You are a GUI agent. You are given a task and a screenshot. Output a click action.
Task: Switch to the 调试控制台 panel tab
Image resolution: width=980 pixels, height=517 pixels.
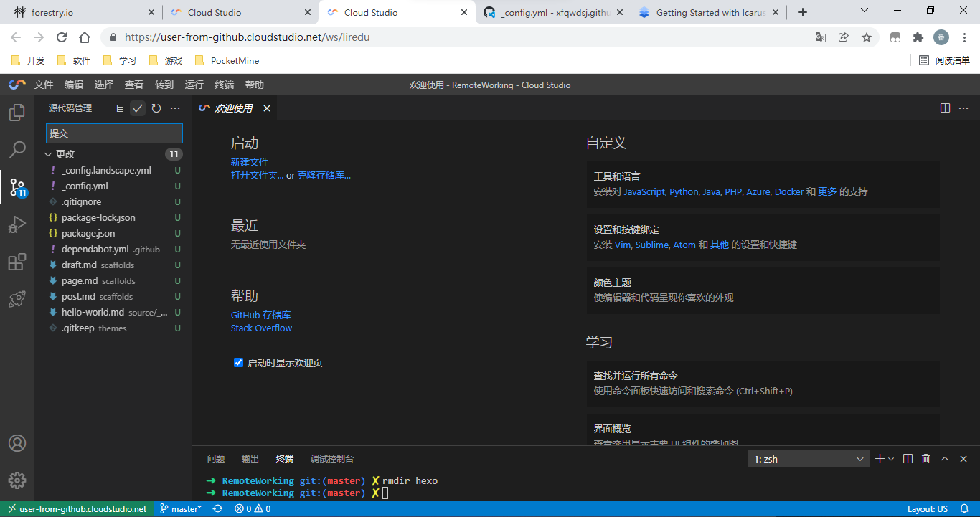tap(332, 459)
